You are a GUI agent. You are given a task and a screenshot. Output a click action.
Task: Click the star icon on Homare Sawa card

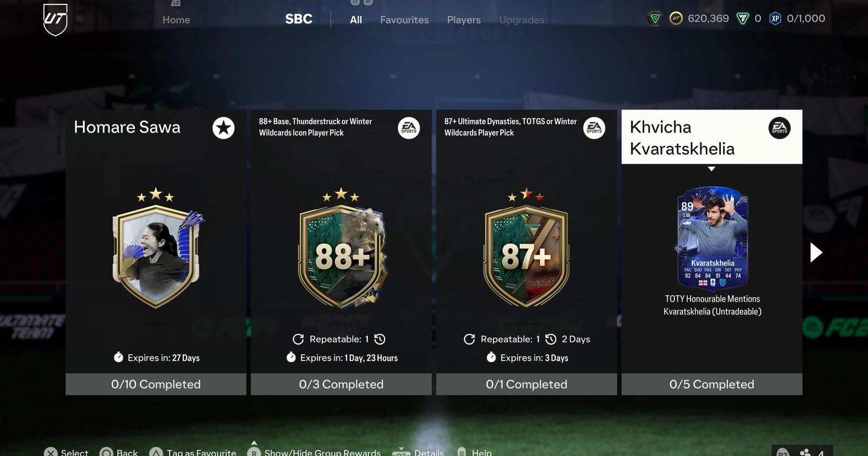(x=224, y=128)
